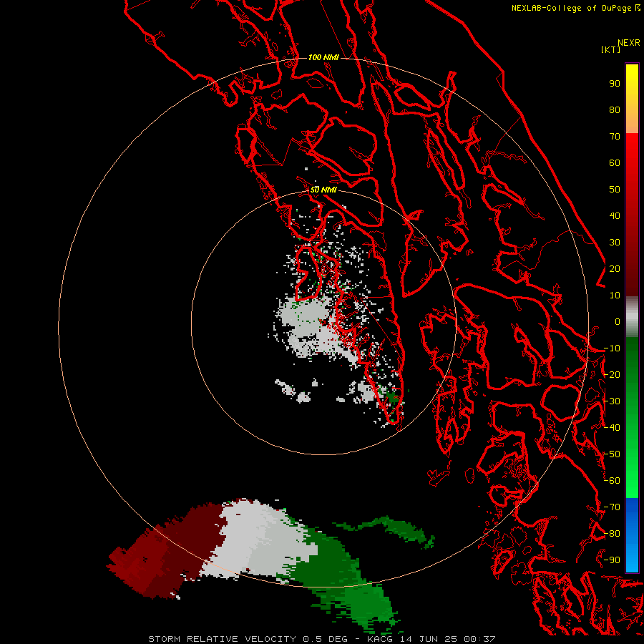Click the 100 NMI range ring label

click(323, 57)
